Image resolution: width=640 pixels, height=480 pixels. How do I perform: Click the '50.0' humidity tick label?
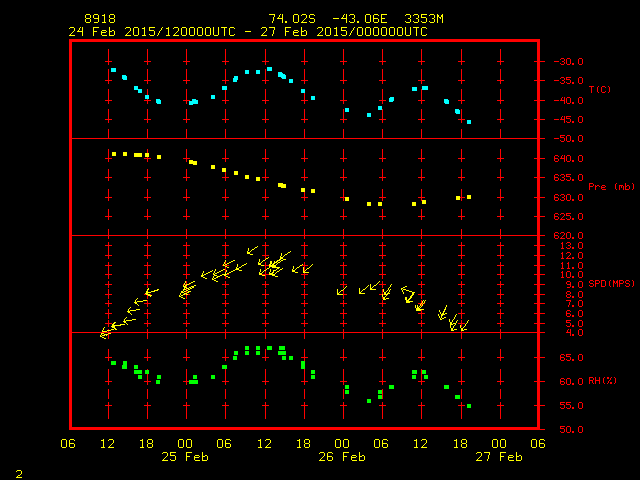pos(571,429)
